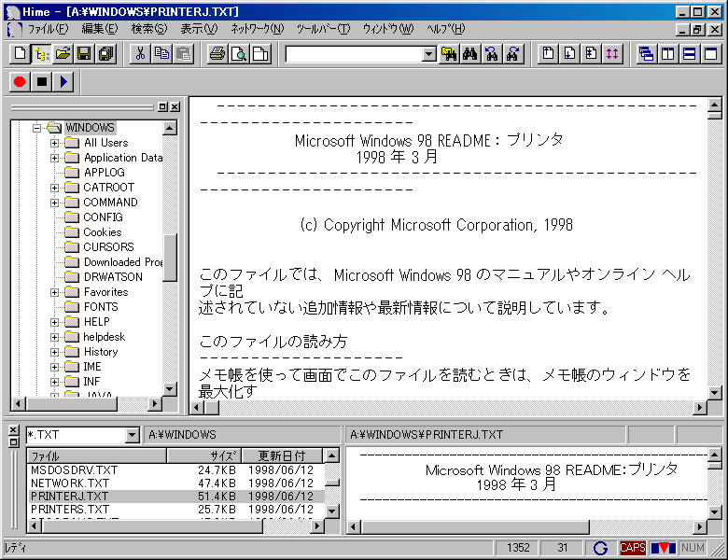Open the *.TXT file filter dropdown

pos(132,435)
